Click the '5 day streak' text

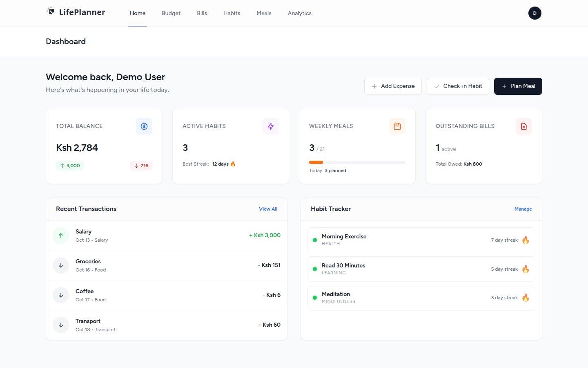[x=504, y=269]
